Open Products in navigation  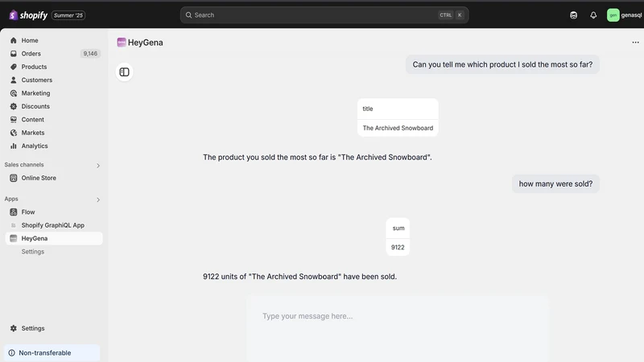[34, 67]
